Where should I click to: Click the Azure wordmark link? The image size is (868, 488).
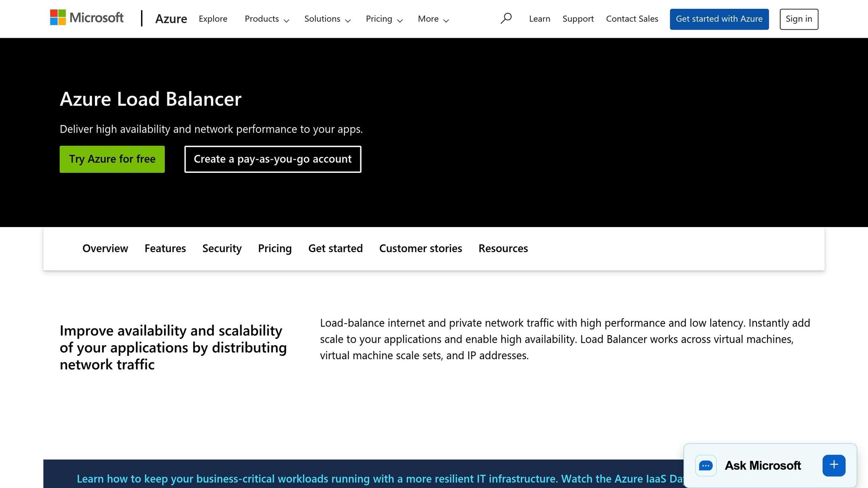(x=171, y=19)
